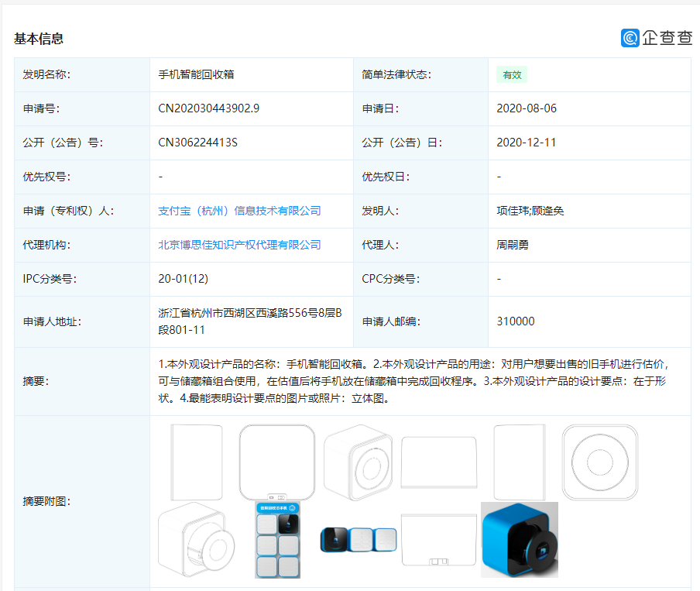Open bottom-row perspective drawing with protruding lens

(197, 540)
